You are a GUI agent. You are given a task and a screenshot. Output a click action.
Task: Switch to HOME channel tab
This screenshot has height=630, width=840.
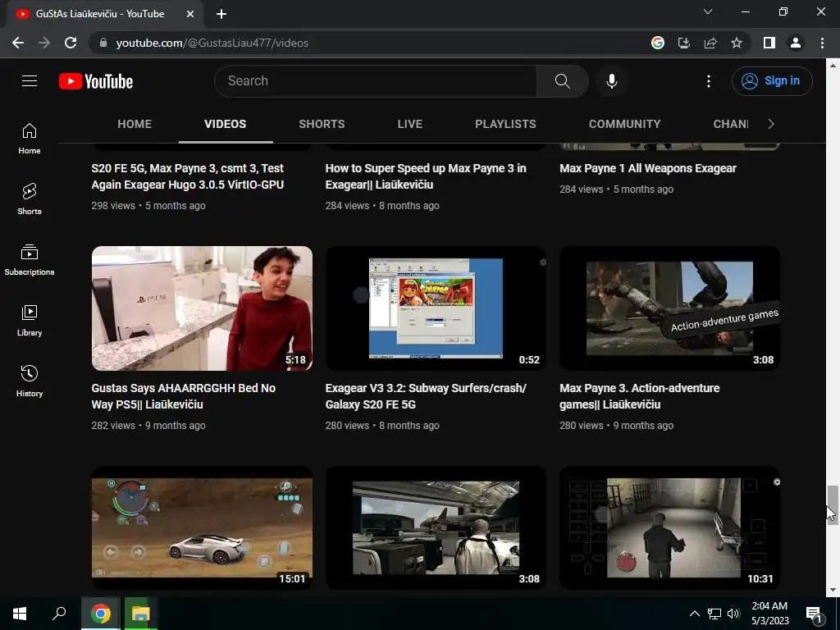[x=135, y=125]
